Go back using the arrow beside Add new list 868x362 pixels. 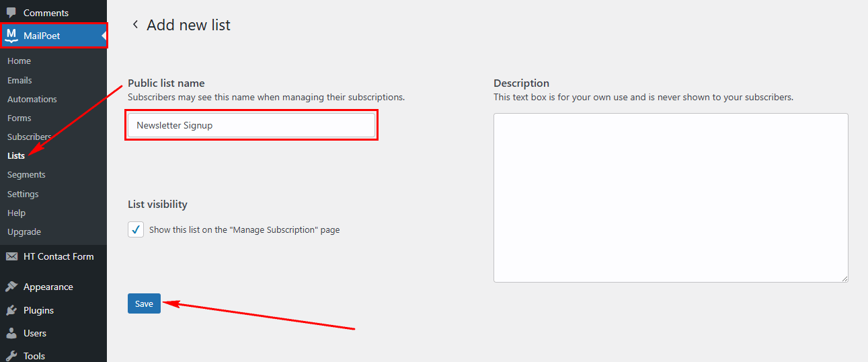tap(135, 25)
